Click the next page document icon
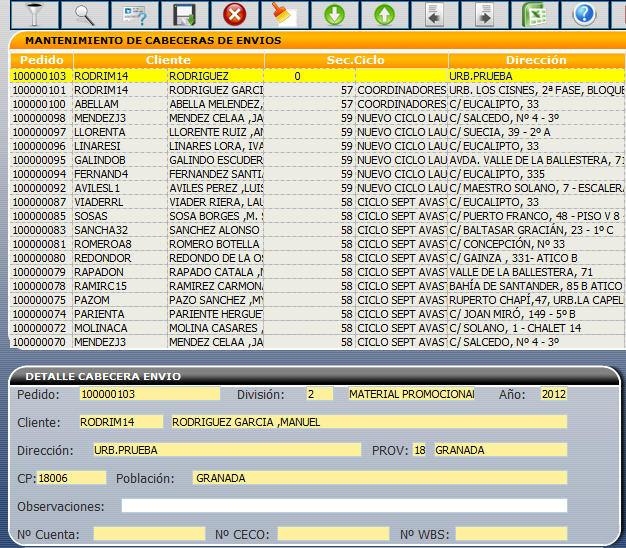This screenshot has width=626, height=548. (x=485, y=14)
